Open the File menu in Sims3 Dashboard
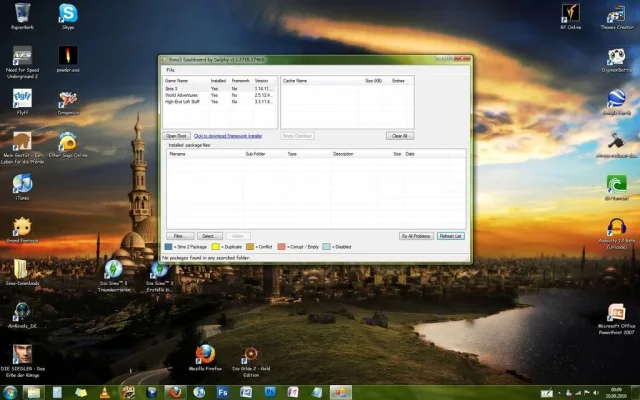The image size is (640, 400). coord(170,70)
